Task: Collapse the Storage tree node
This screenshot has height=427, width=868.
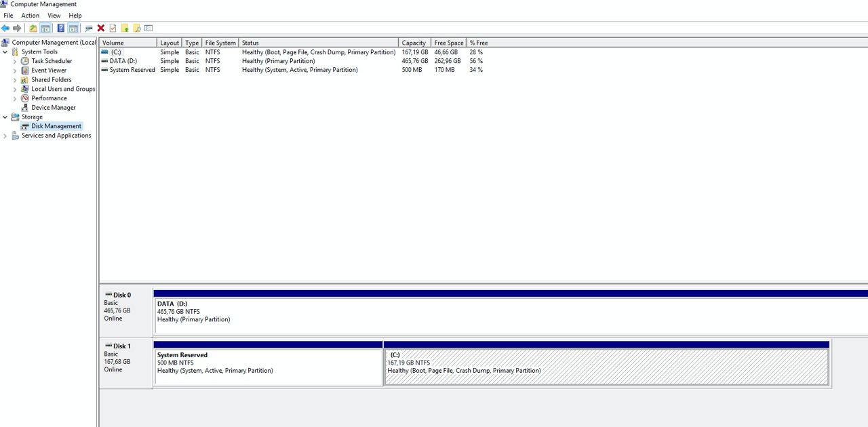Action: coord(5,117)
